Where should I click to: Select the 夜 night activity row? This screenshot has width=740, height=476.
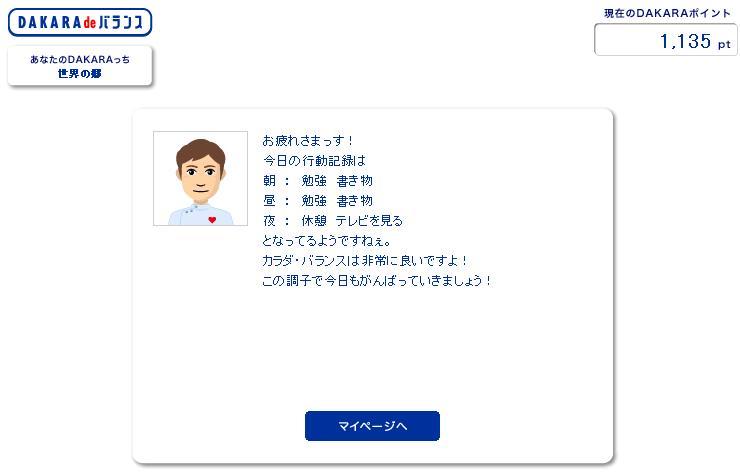pos(333,221)
